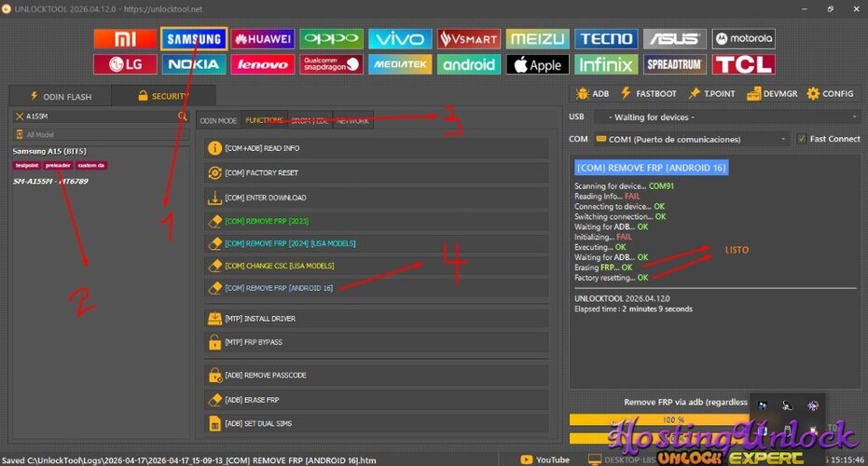The image size is (868, 466).
Task: Choose the Qualcomm Snapdragon icon
Action: (331, 64)
